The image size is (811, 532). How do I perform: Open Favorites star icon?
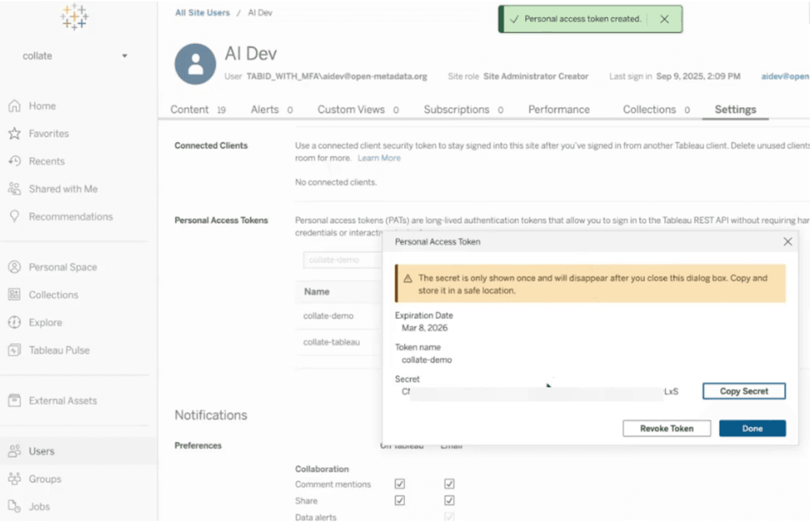[x=14, y=134]
